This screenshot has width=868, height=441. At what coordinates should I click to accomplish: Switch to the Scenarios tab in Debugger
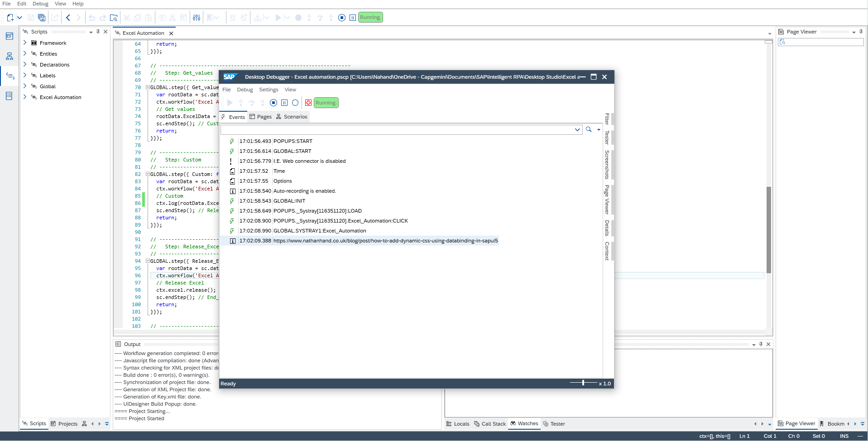[292, 117]
